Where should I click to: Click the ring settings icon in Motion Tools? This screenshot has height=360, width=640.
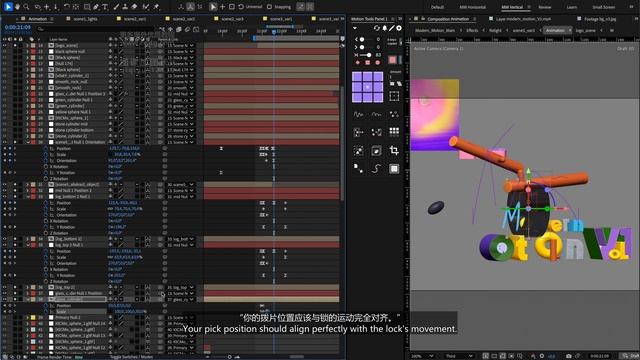[399, 28]
